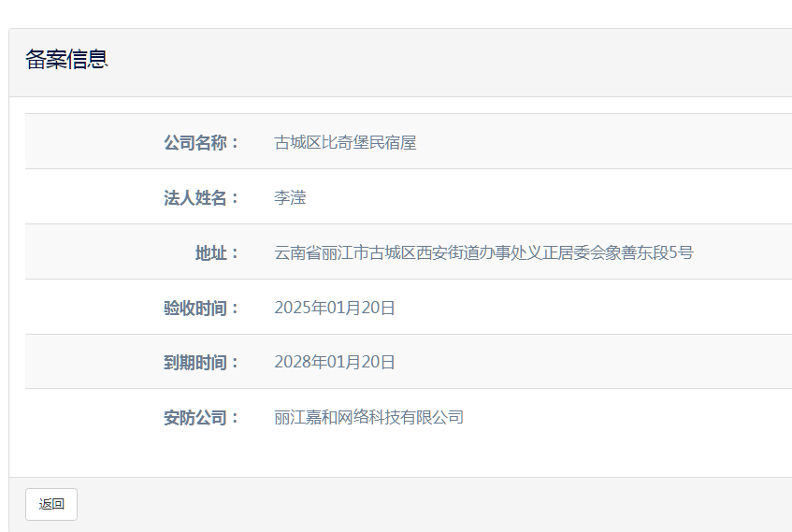The image size is (792, 532).
Task: Select the company name 古城区比奇堡民宿屋
Action: pyautogui.click(x=345, y=142)
